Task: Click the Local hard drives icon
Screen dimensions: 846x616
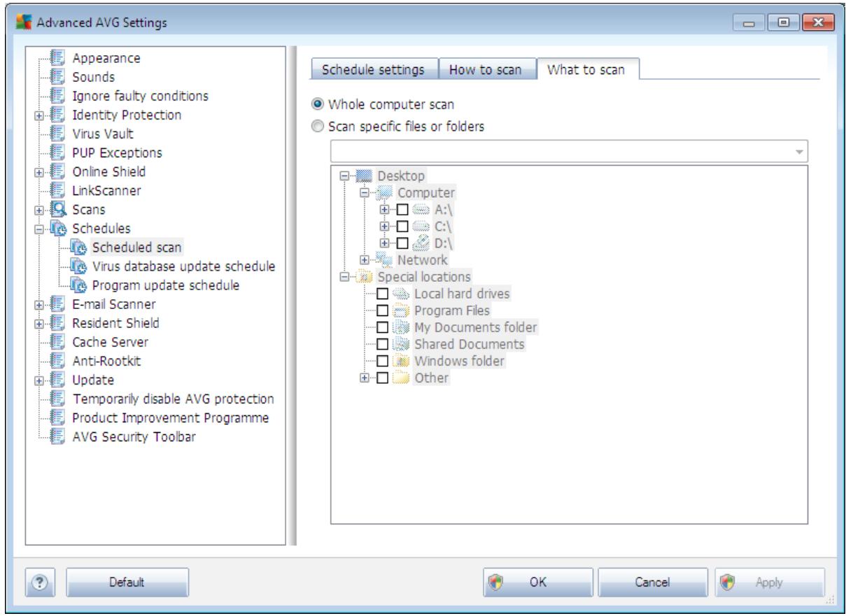Action: pos(400,294)
